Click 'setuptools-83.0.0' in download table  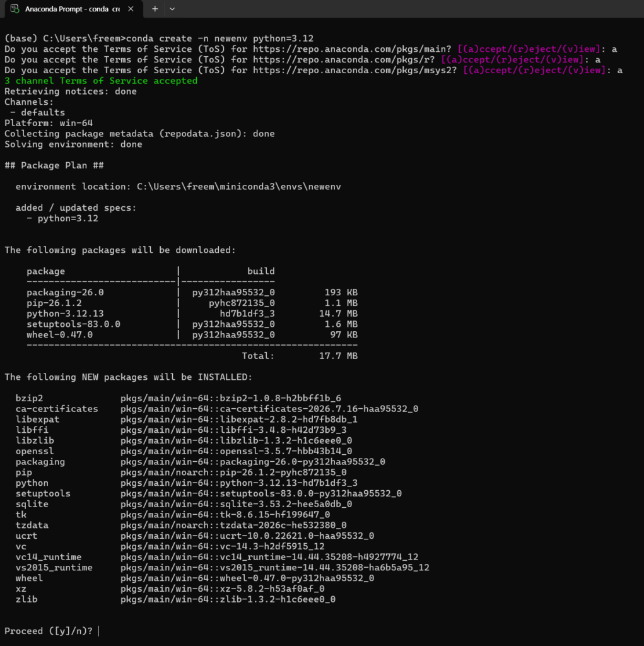pos(73,324)
